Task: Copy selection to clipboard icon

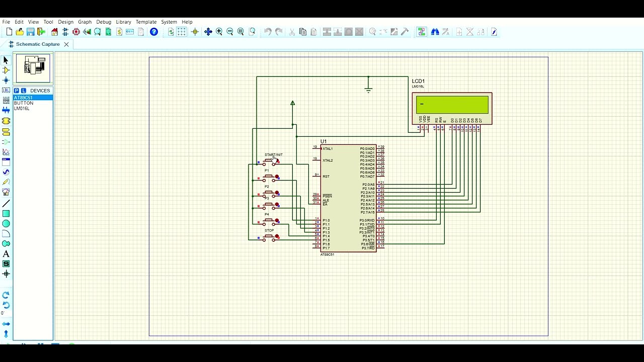Action: pos(302,32)
